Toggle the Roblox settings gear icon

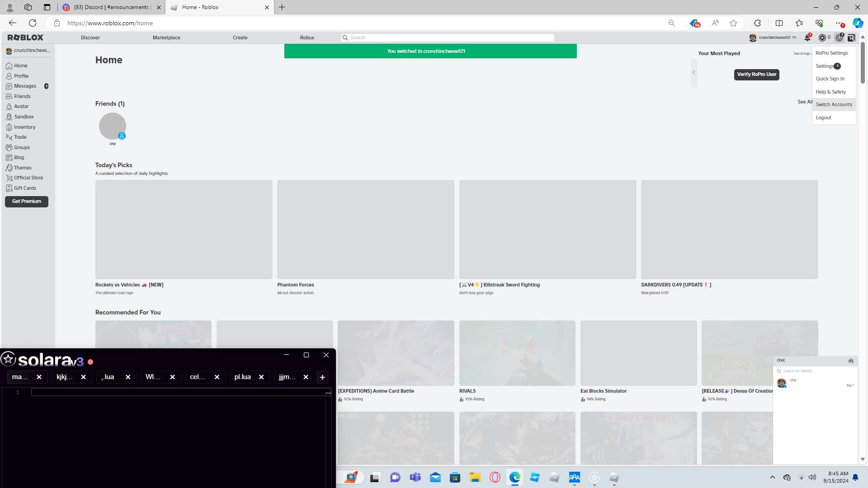(839, 38)
